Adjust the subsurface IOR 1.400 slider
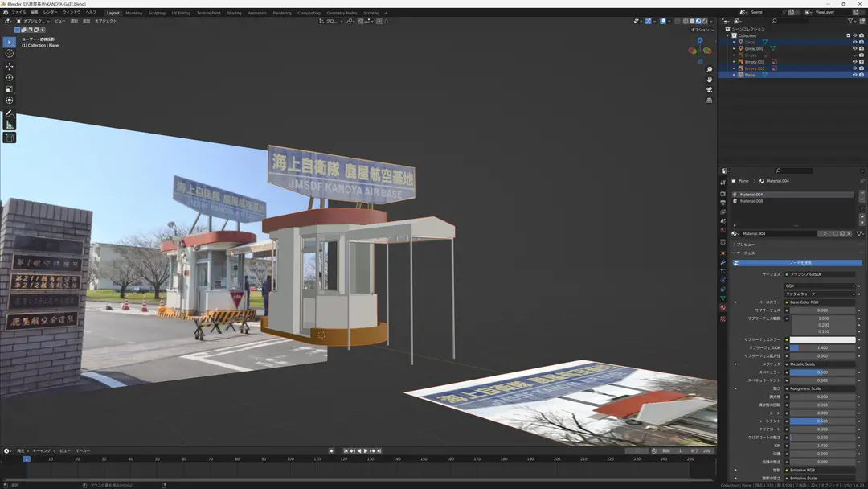This screenshot has height=489, width=868. pos(823,347)
